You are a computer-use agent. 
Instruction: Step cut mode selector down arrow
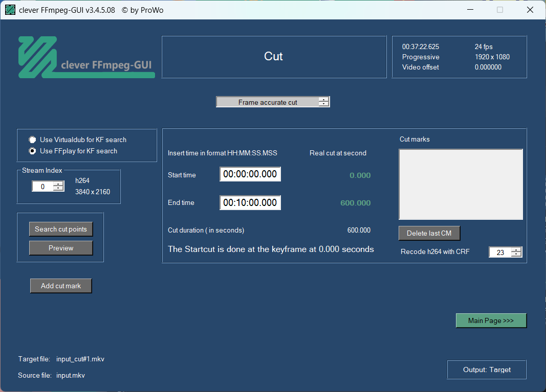tap(324, 104)
